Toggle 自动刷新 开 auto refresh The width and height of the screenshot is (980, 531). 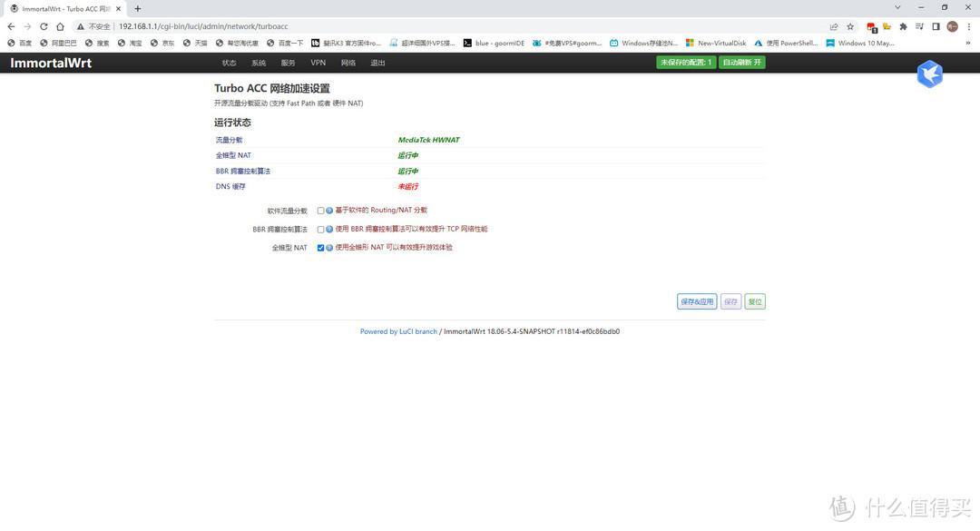(742, 63)
